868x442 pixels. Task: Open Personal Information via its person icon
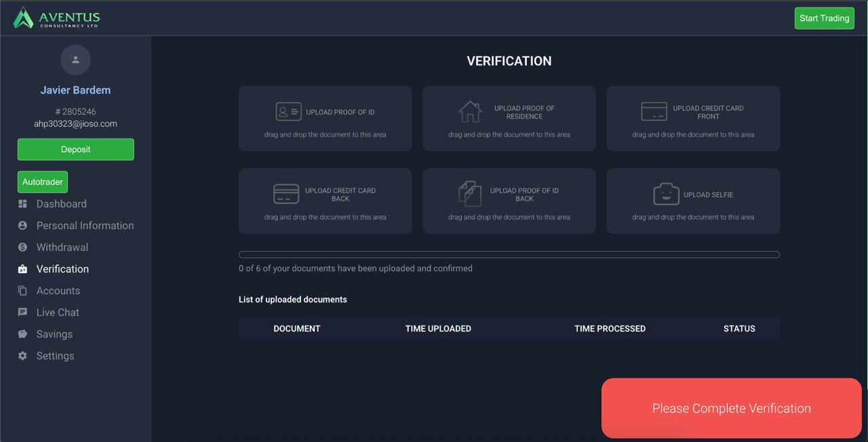[22, 225]
